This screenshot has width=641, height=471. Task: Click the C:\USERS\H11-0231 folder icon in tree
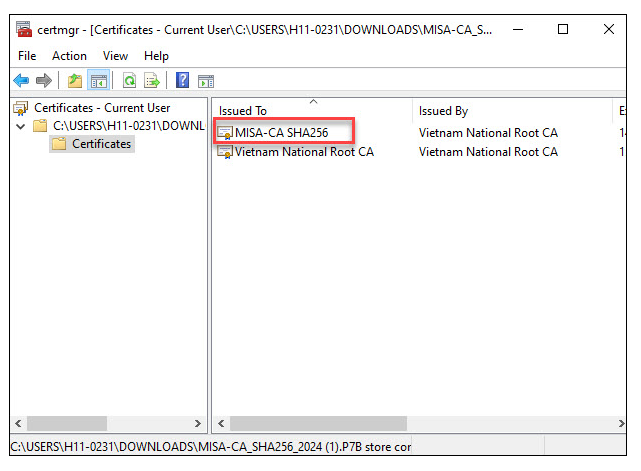40,126
